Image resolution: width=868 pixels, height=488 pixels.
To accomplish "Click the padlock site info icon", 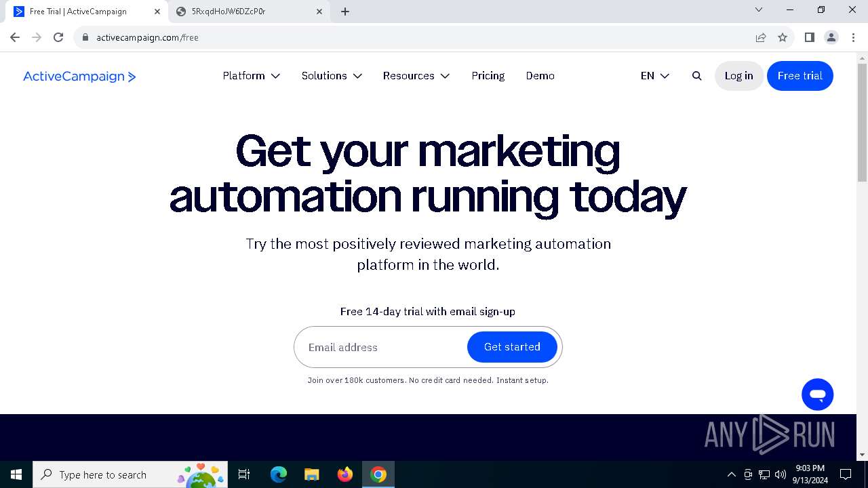I will [85, 37].
